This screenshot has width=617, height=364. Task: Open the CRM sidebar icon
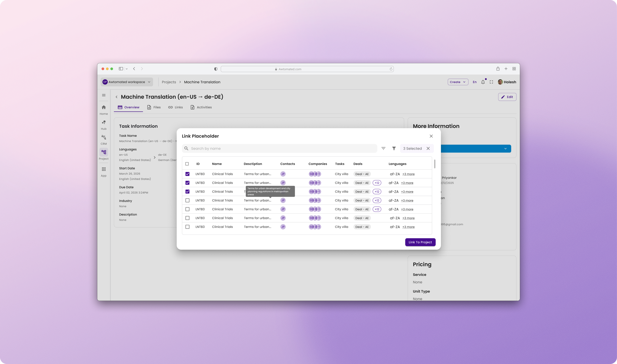(104, 140)
